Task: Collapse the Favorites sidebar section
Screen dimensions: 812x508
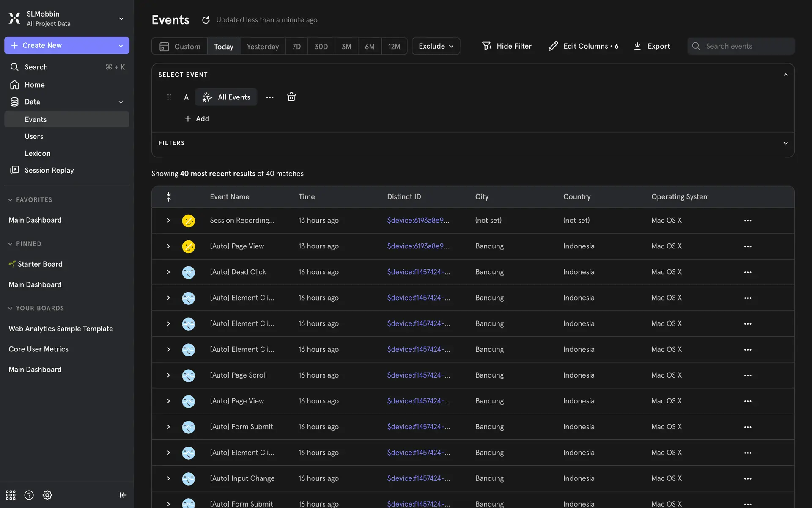Action: click(x=10, y=200)
